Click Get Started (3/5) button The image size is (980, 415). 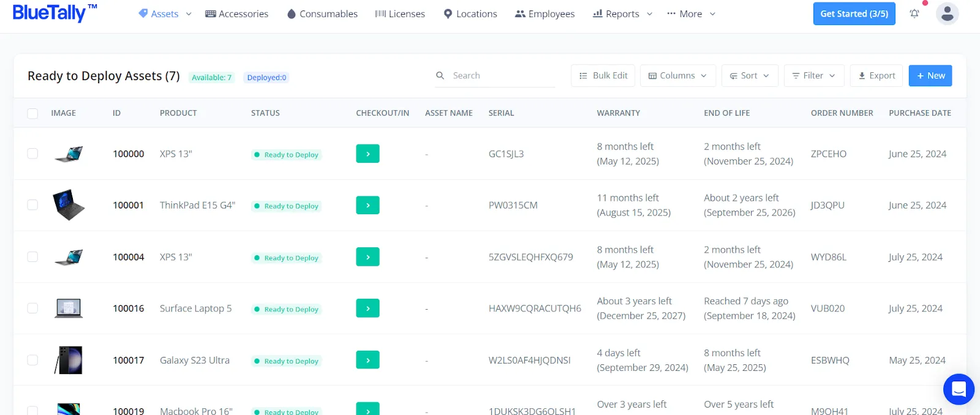(x=854, y=13)
